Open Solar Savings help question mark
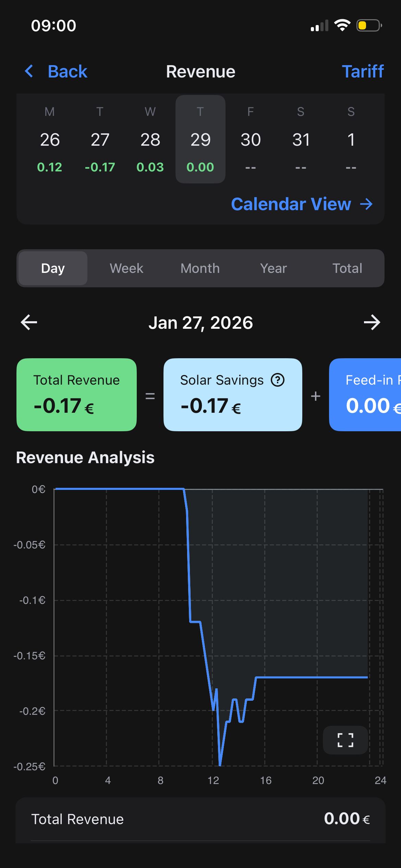 click(x=278, y=380)
